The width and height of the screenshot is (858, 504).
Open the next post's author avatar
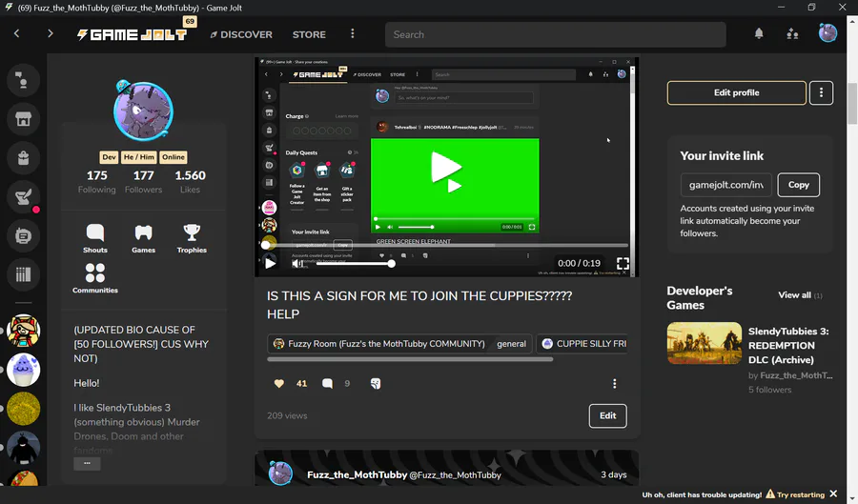[280, 474]
